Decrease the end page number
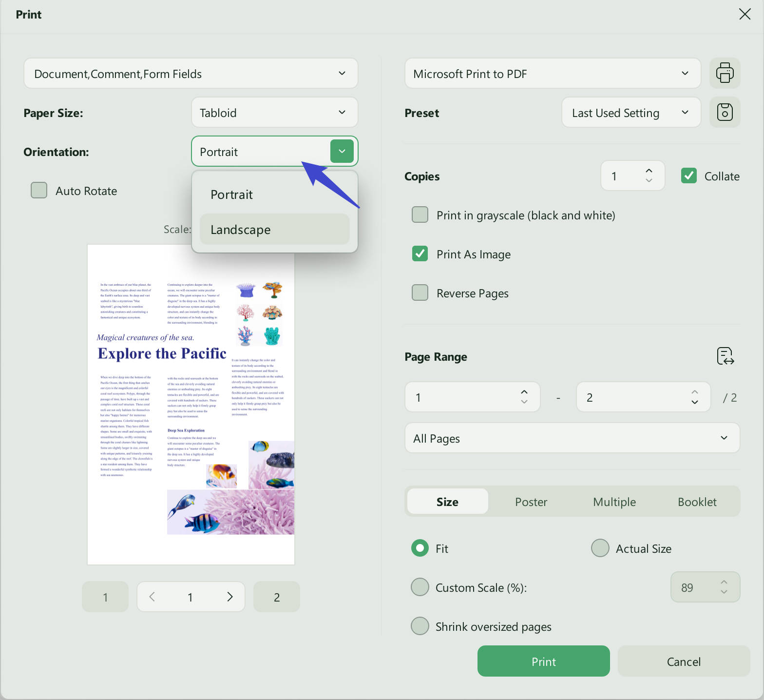This screenshot has height=700, width=764. coord(695,402)
